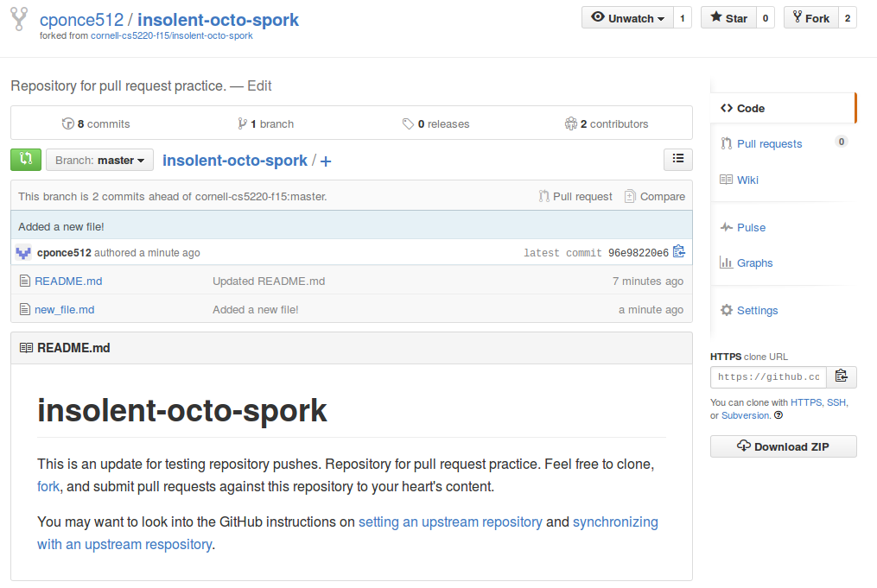Click the HTTPS clone URL field
This screenshot has height=588, width=877.
pyautogui.click(x=768, y=376)
